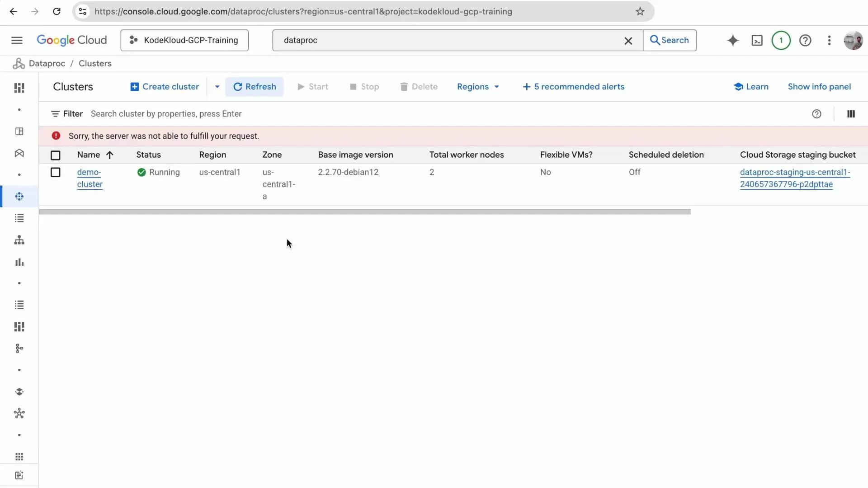Screen dimensions: 868x488
Task: Go back using the browser back arrow
Action: (14, 12)
